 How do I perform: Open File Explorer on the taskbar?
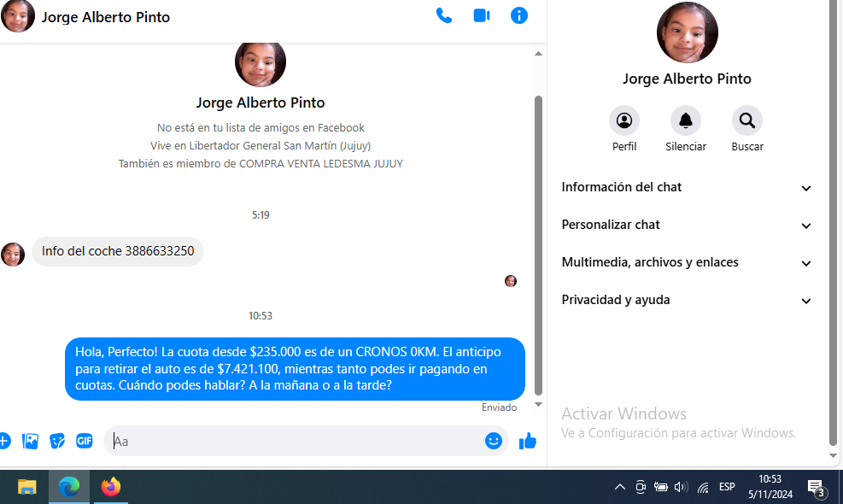click(x=26, y=487)
